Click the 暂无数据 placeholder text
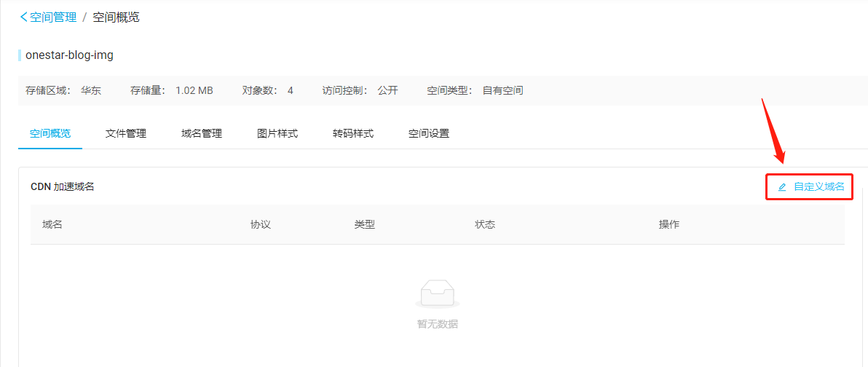This screenshot has width=868, height=367. point(438,324)
